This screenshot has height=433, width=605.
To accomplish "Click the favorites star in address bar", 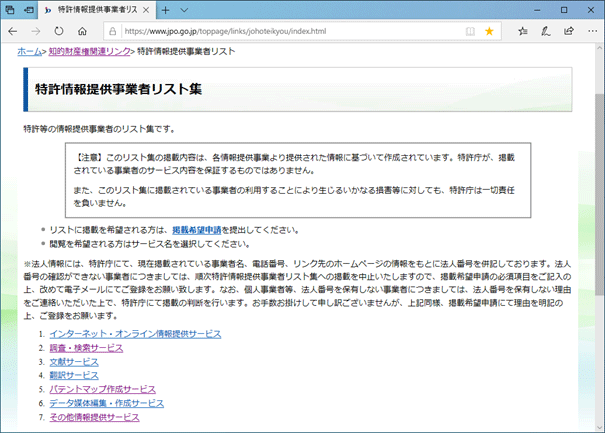I will (489, 31).
